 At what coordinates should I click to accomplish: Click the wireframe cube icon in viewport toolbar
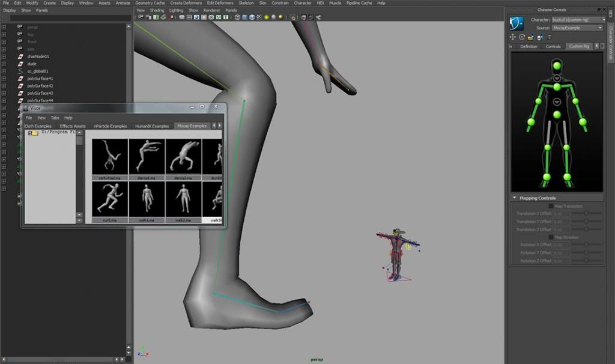(237, 17)
